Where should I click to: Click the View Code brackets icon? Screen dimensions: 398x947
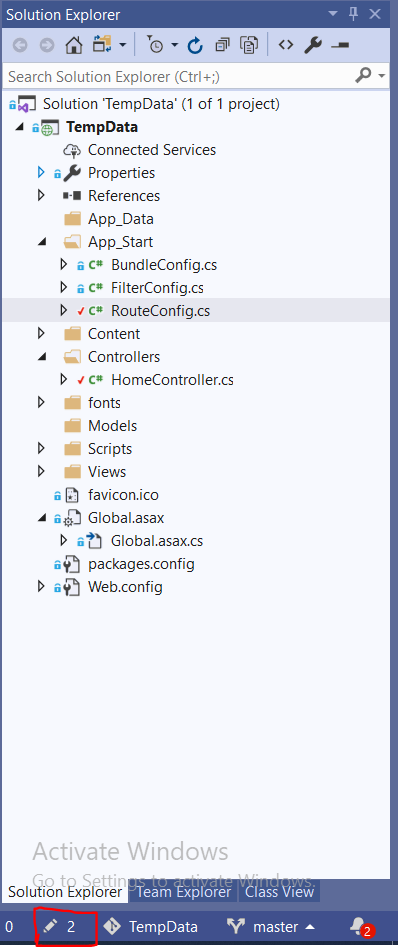tap(286, 45)
